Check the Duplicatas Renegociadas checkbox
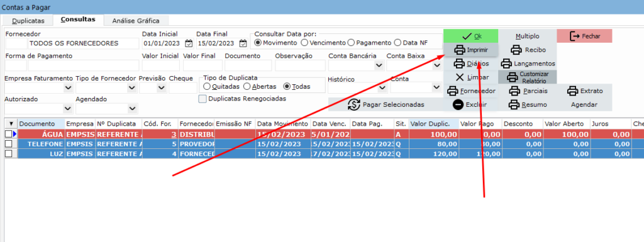Image resolution: width=644 pixels, height=242 pixels. [202, 99]
